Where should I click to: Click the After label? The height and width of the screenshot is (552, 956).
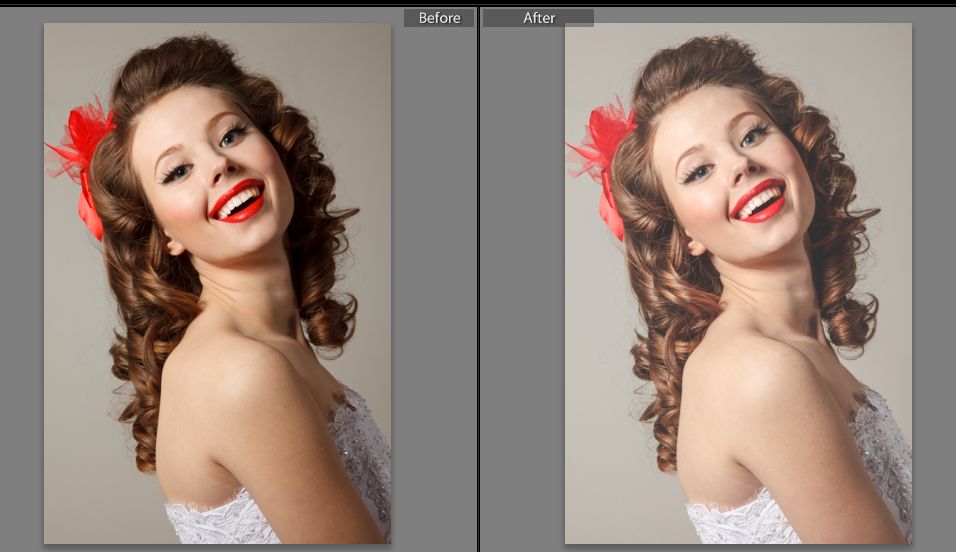tap(538, 18)
